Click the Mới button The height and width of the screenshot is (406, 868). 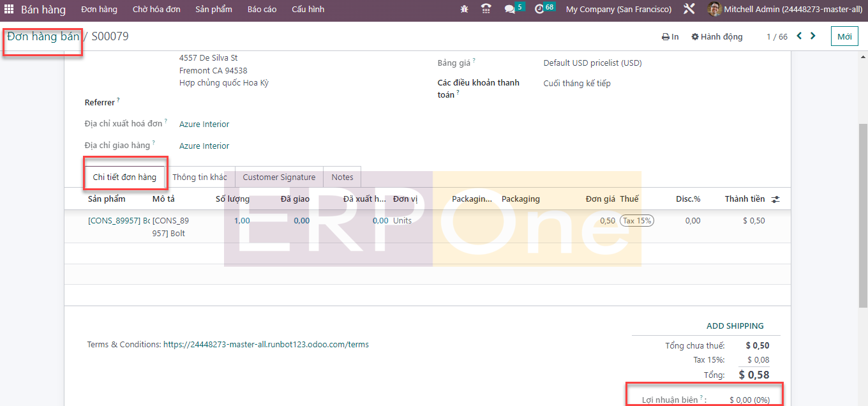844,36
